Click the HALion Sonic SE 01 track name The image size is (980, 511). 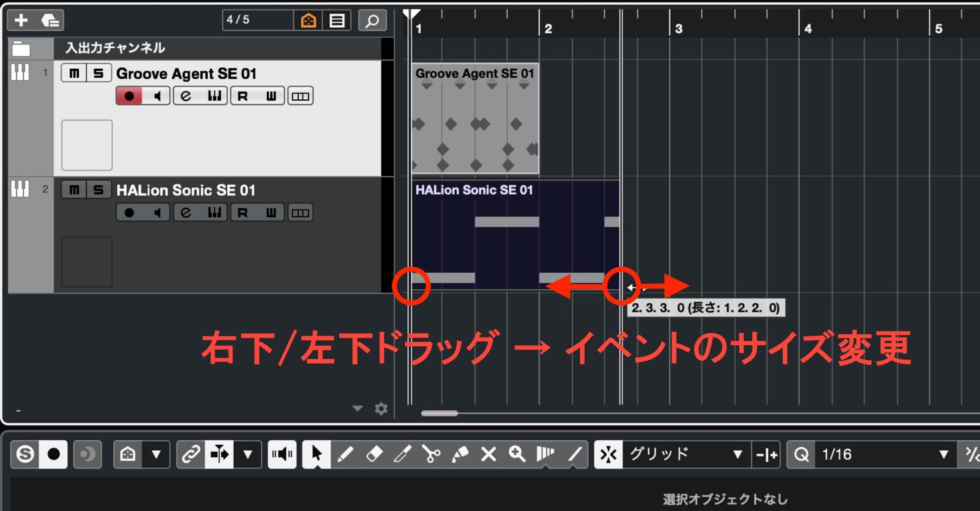pos(186,191)
